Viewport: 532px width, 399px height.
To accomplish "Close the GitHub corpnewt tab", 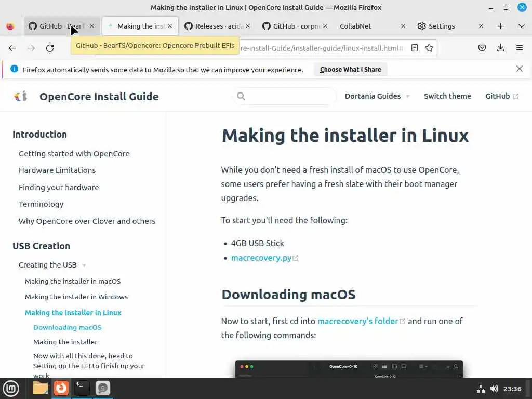I will [x=325, y=26].
